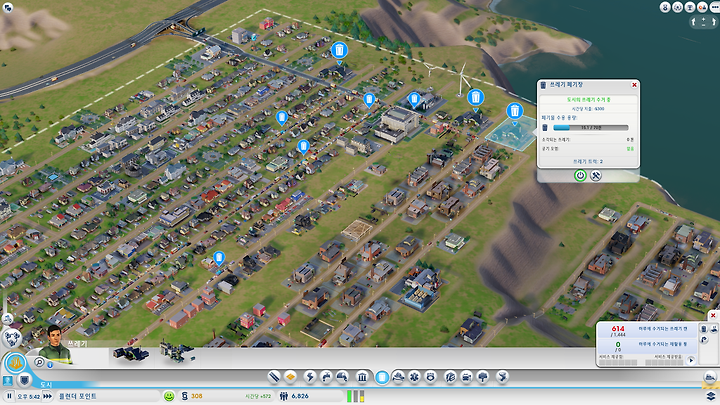
Task: Click the garbage trucks count line
Action: (x=588, y=162)
